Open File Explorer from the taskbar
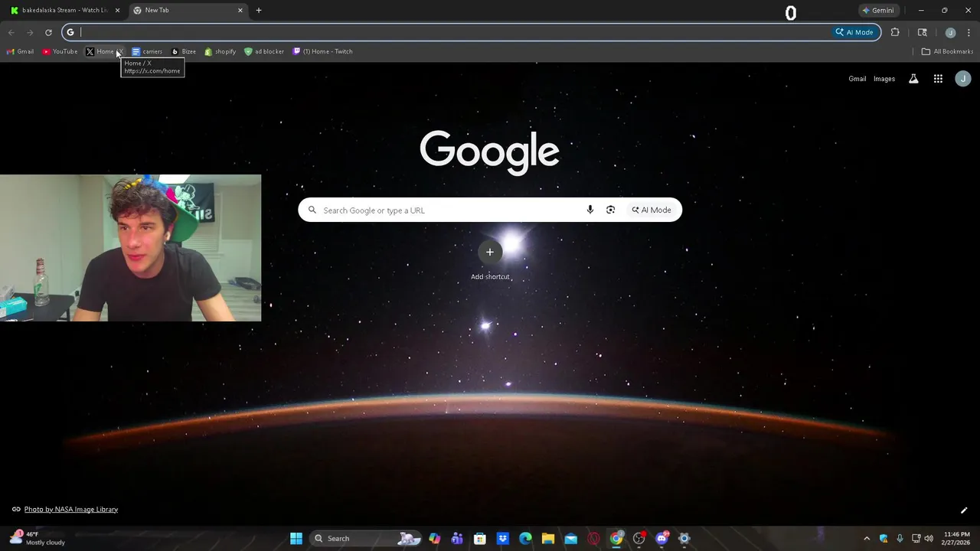 tap(548, 538)
